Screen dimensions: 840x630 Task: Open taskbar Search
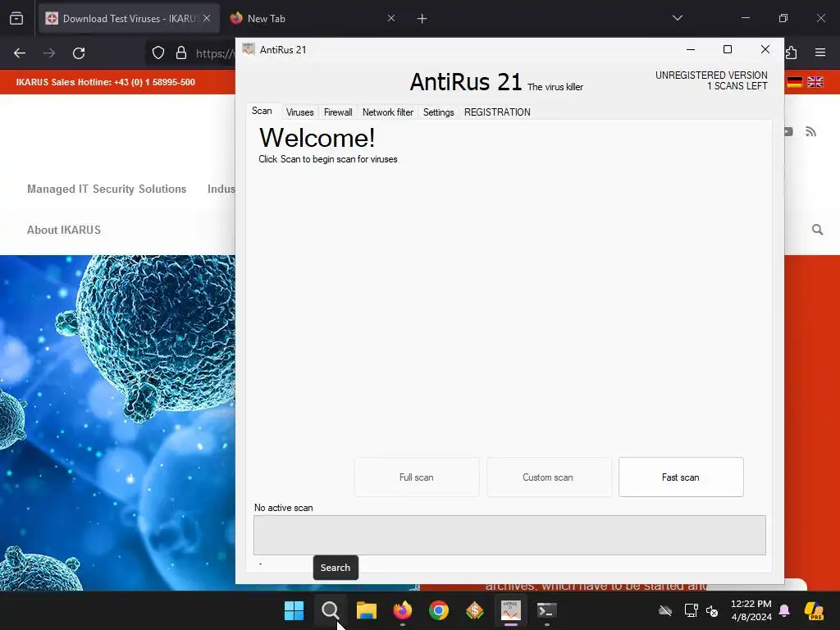point(330,610)
